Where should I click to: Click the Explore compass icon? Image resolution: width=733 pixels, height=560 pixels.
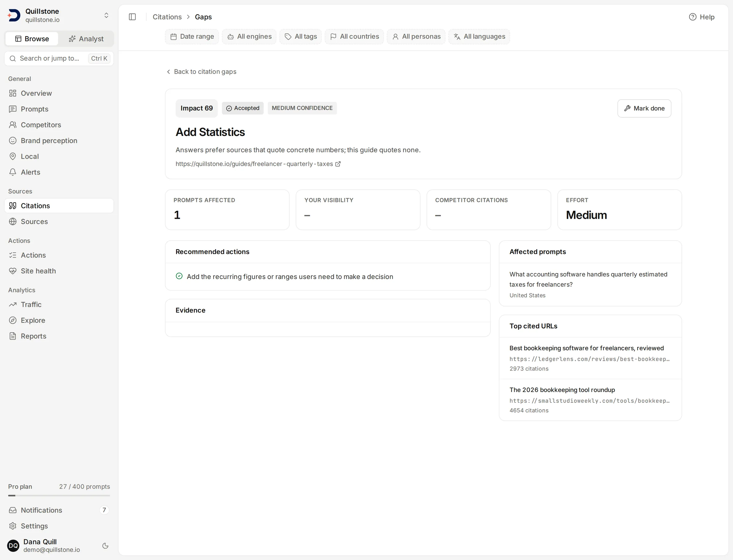(13, 320)
